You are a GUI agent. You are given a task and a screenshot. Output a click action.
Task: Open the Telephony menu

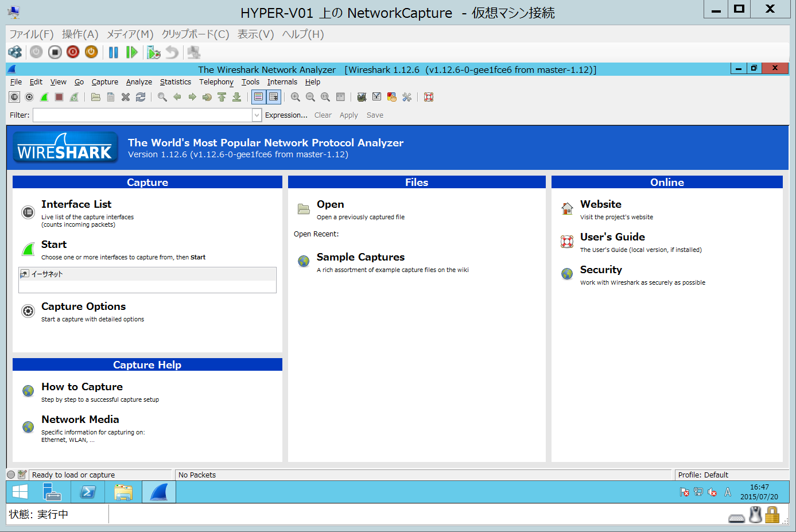pos(216,82)
